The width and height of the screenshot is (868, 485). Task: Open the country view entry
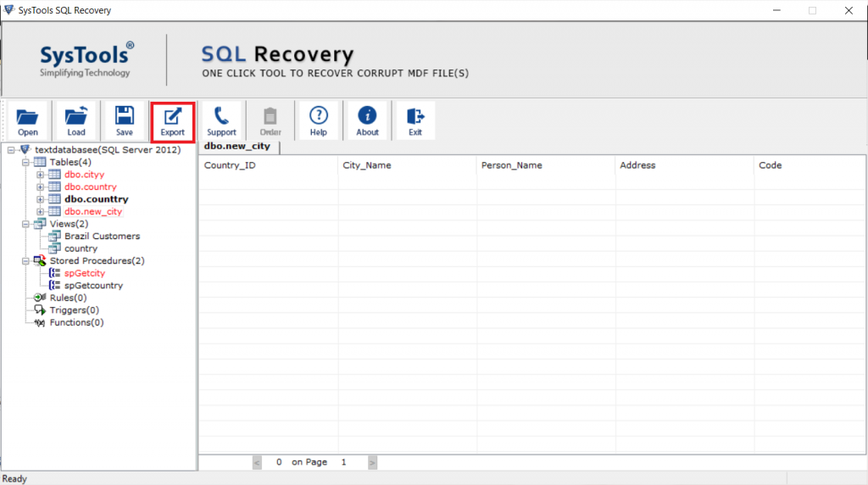(81, 248)
